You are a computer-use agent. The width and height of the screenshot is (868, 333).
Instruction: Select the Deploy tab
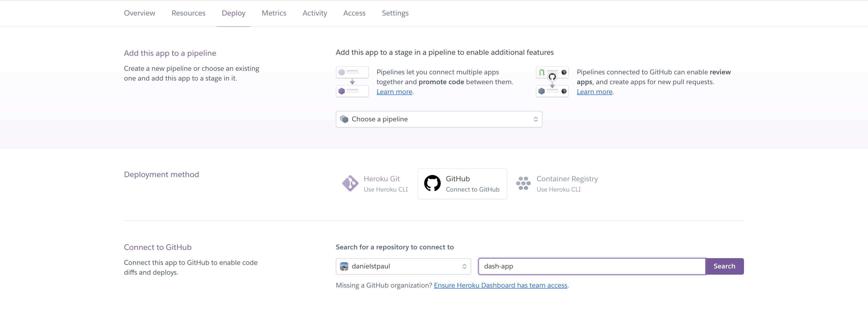pyautogui.click(x=234, y=13)
